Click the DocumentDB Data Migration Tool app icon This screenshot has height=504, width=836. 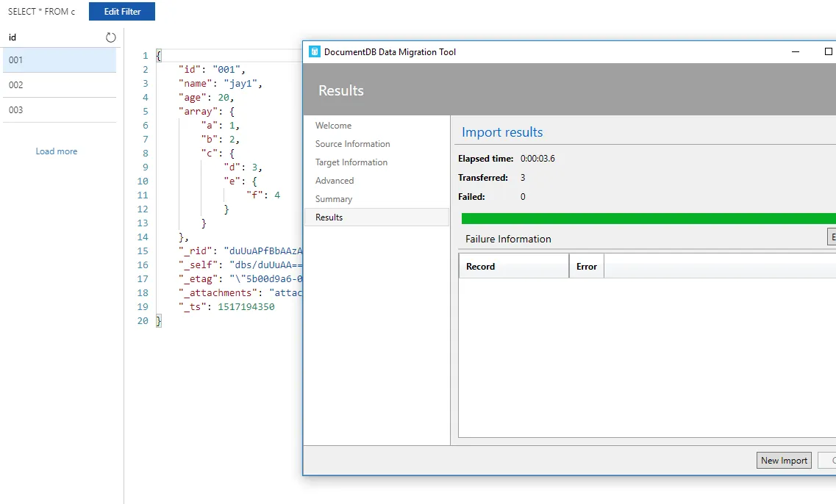(315, 51)
